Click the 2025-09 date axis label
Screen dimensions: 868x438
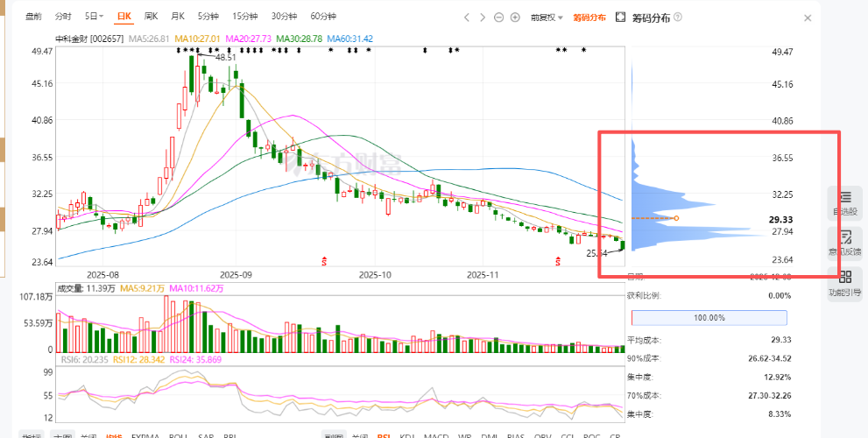click(236, 275)
